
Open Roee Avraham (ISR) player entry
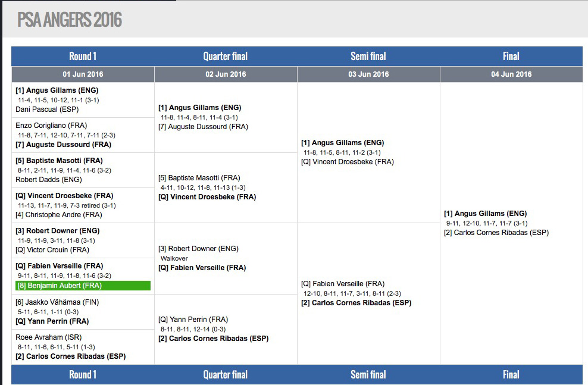tap(48, 337)
